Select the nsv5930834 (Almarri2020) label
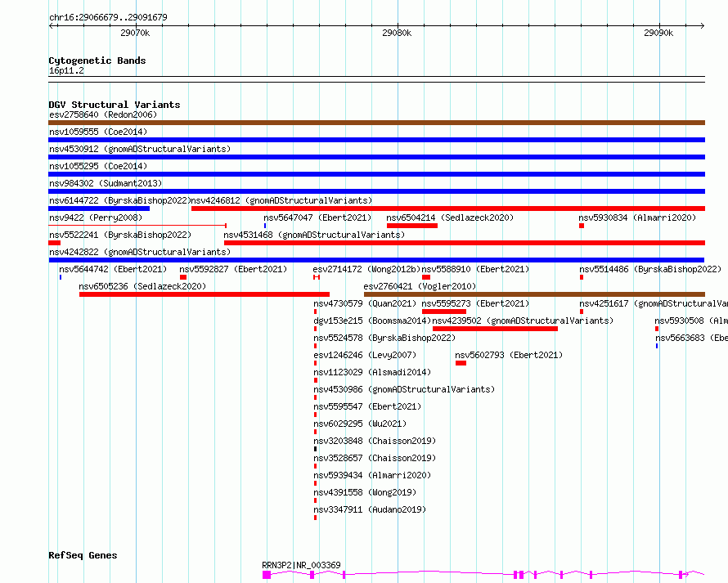Image resolution: width=728 pixels, height=583 pixels. click(x=637, y=218)
